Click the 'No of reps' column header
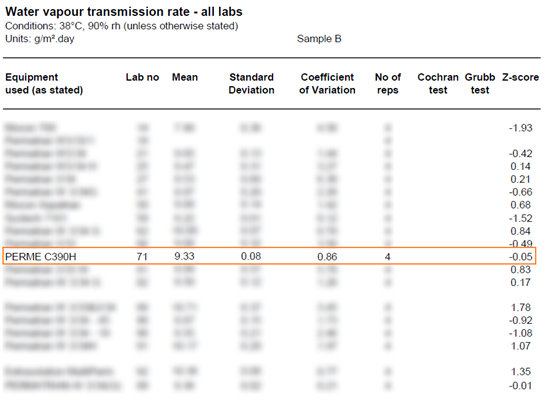 [x=388, y=83]
